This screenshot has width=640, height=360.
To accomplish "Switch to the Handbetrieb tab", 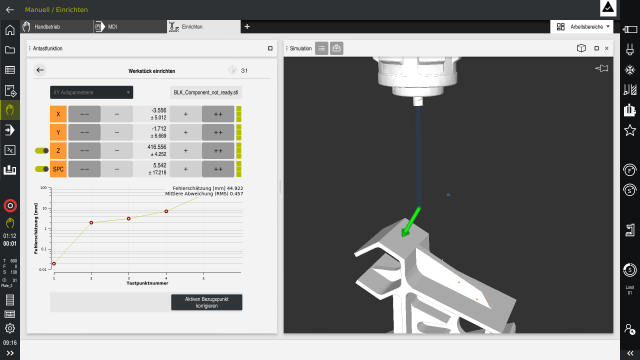I will coord(57,27).
